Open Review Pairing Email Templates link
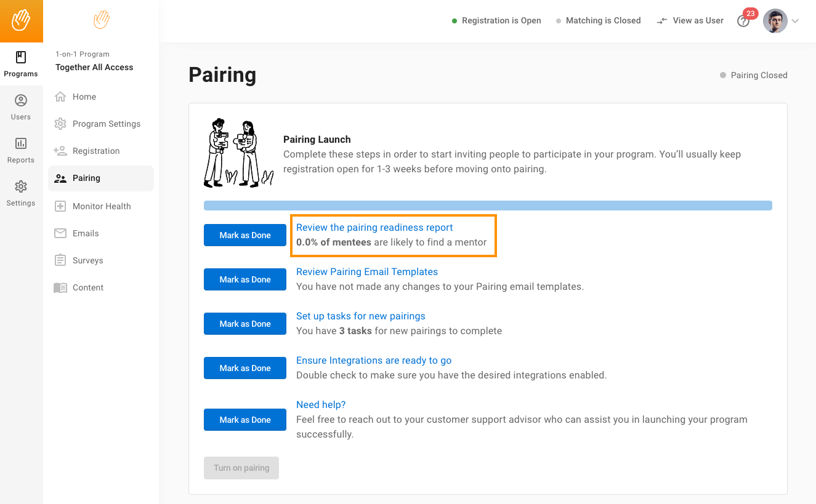 coord(367,272)
